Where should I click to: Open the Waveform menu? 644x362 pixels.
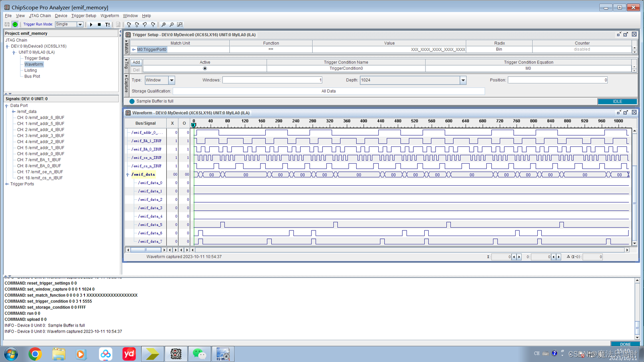[109, 16]
